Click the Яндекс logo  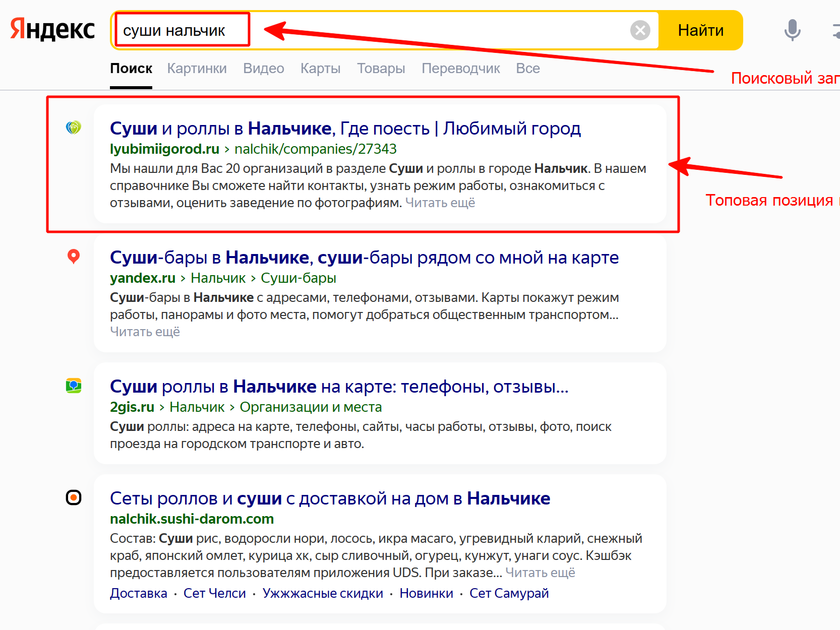point(52,29)
